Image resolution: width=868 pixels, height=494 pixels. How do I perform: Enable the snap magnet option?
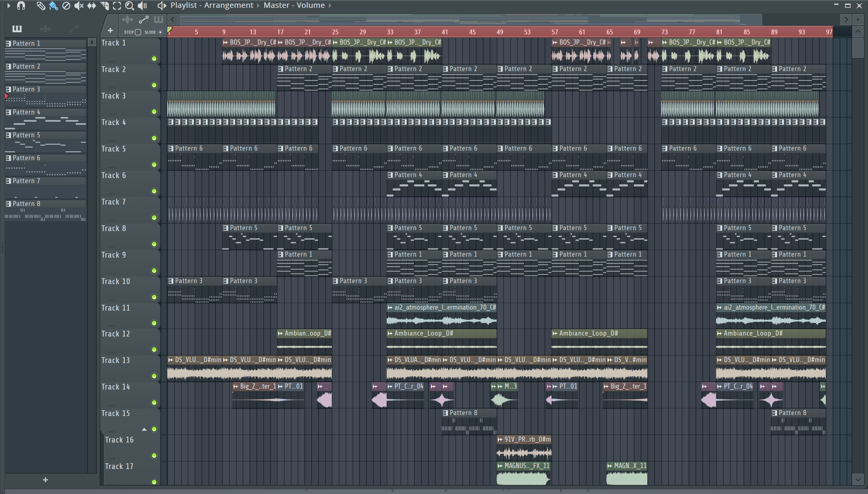pos(21,5)
